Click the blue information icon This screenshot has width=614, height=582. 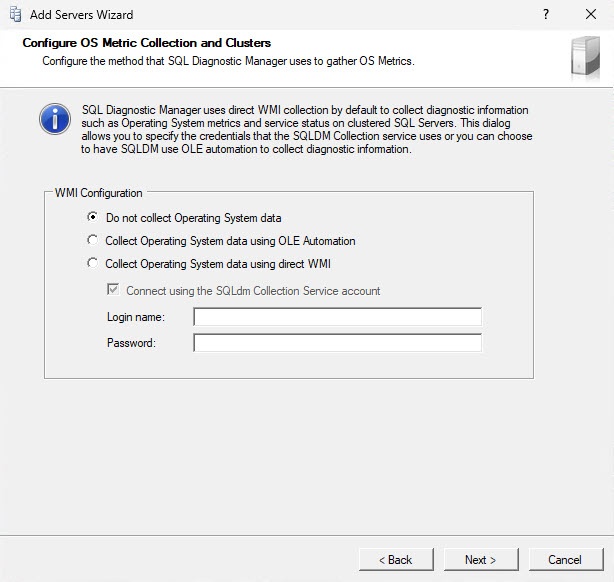point(55,119)
